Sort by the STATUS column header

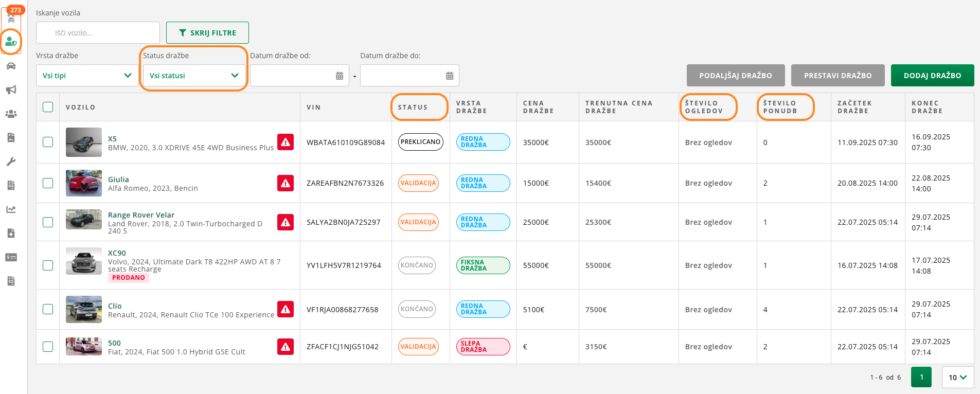tap(413, 107)
